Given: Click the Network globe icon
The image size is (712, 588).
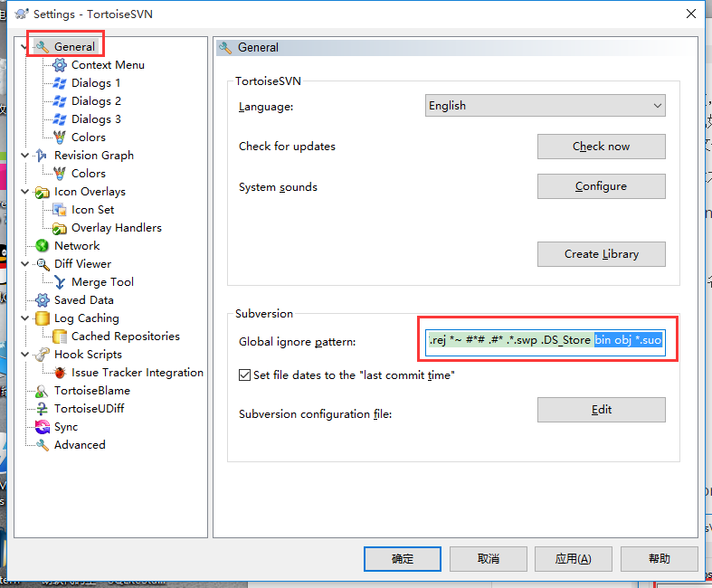Looking at the screenshot, I should (43, 246).
